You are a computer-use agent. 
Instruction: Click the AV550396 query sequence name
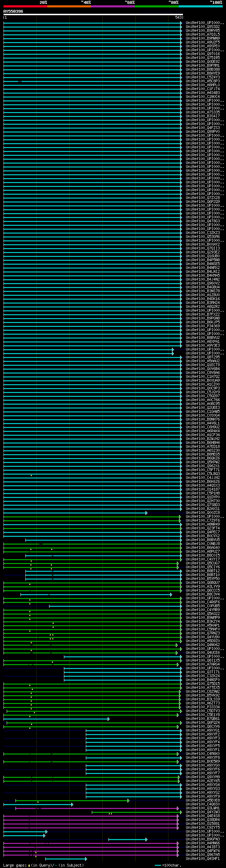(x=13, y=11)
